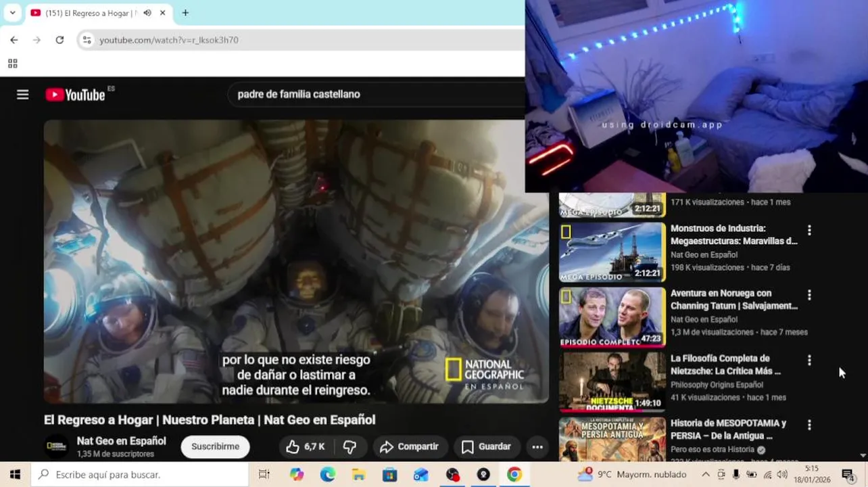Open the Mesopotamia y Persia video thumbnail
This screenshot has height=487, width=868.
[x=612, y=439]
